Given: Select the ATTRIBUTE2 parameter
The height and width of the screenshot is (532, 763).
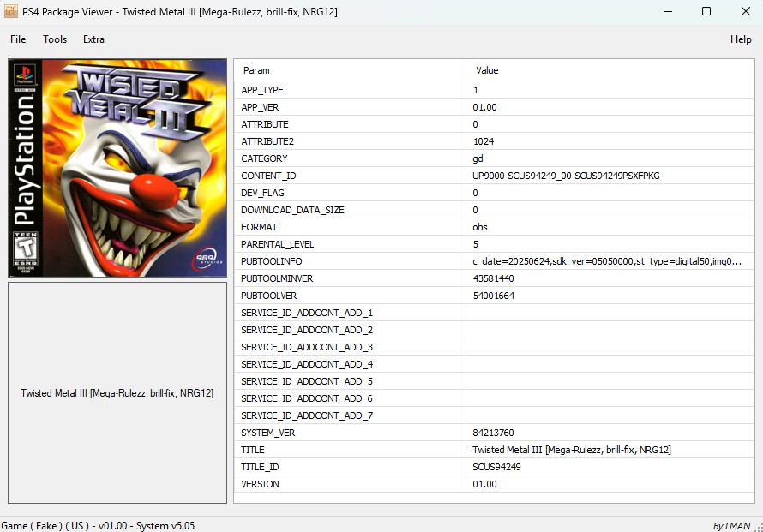Looking at the screenshot, I should [x=267, y=141].
